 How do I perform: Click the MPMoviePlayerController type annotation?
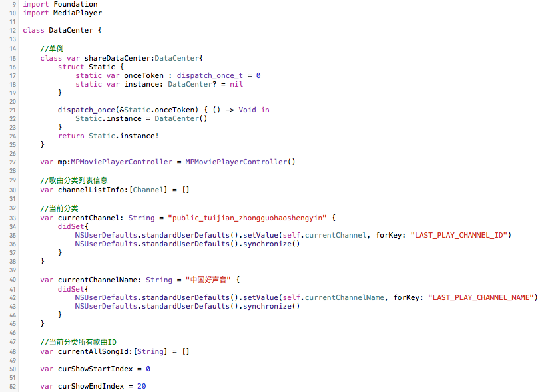[122, 162]
